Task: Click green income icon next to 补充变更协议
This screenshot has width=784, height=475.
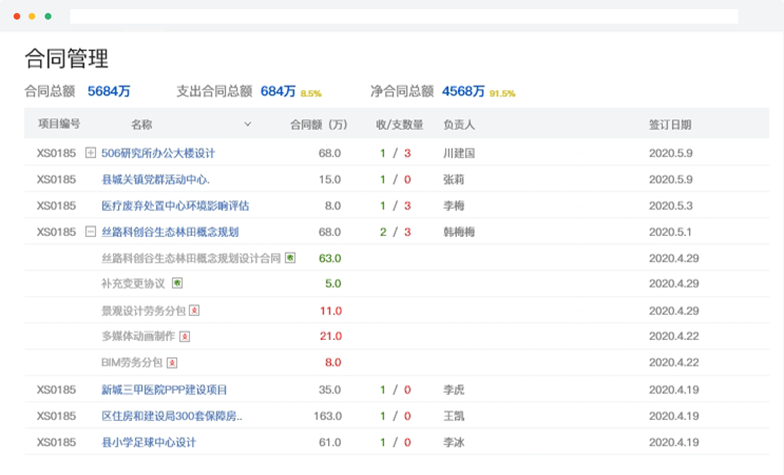Action: coord(177,283)
